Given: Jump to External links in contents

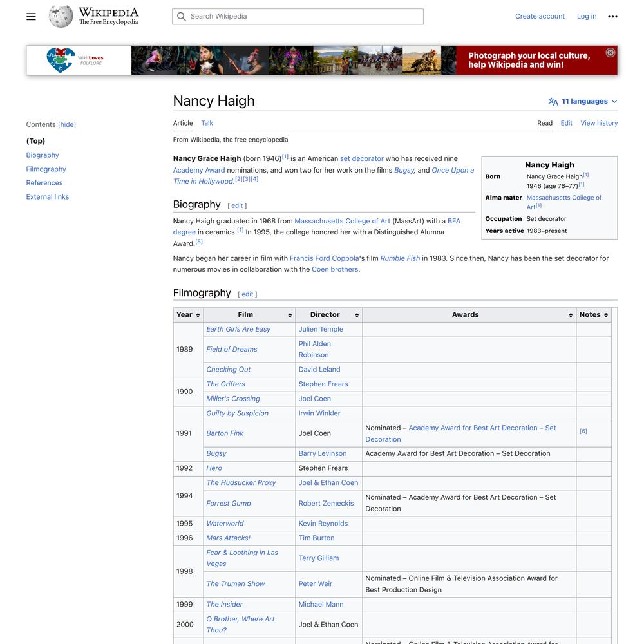Looking at the screenshot, I should coord(48,196).
